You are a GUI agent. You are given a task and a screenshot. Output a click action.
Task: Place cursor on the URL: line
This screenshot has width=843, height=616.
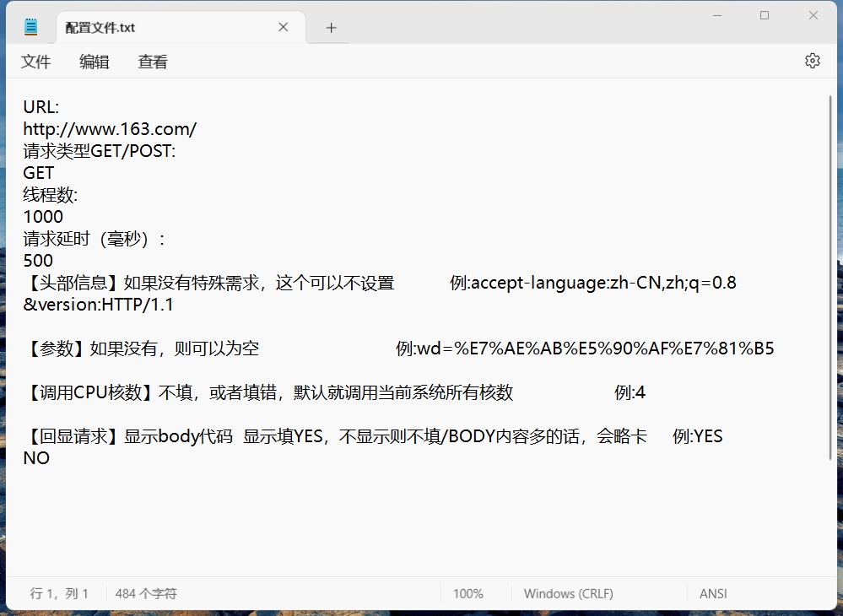(41, 107)
